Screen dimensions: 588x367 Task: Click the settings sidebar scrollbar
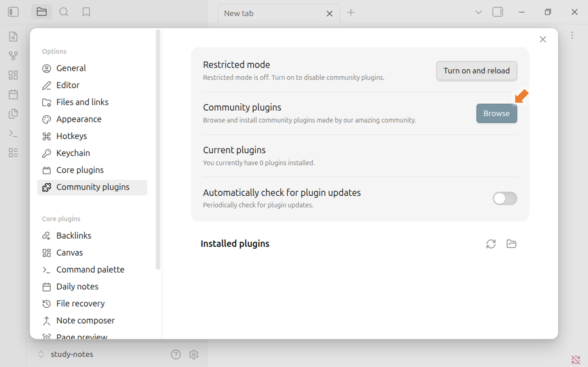point(158,150)
